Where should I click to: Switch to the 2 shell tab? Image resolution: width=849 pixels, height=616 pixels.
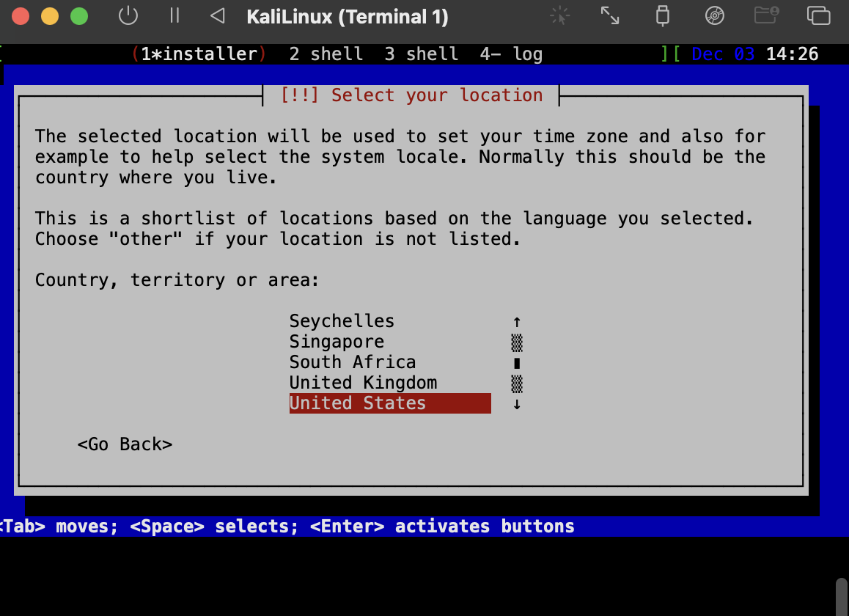326,54
